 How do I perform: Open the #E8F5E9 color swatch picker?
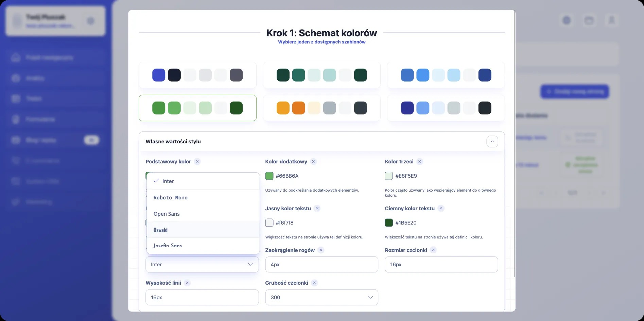pos(389,176)
